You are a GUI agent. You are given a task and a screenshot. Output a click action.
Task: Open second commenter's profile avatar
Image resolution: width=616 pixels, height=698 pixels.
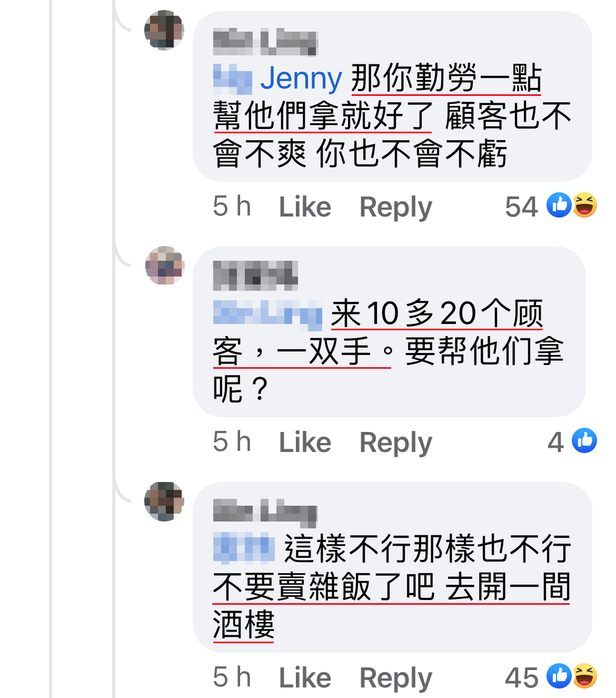(x=165, y=266)
